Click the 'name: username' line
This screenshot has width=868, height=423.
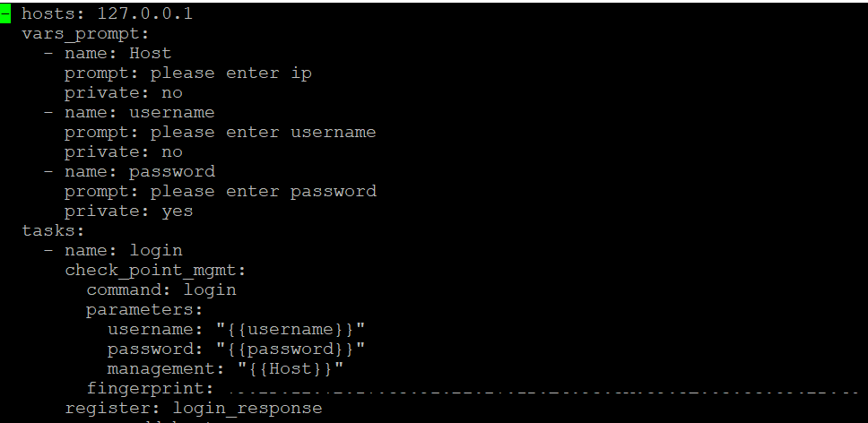click(139, 113)
